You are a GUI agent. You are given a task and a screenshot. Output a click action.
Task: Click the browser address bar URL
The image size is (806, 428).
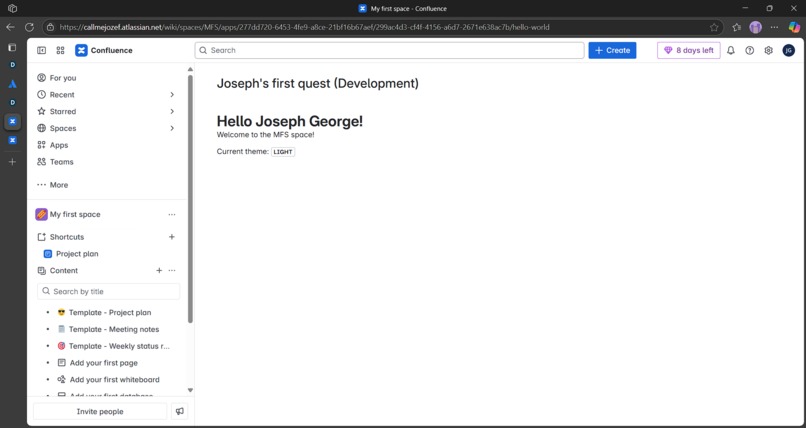(304, 27)
